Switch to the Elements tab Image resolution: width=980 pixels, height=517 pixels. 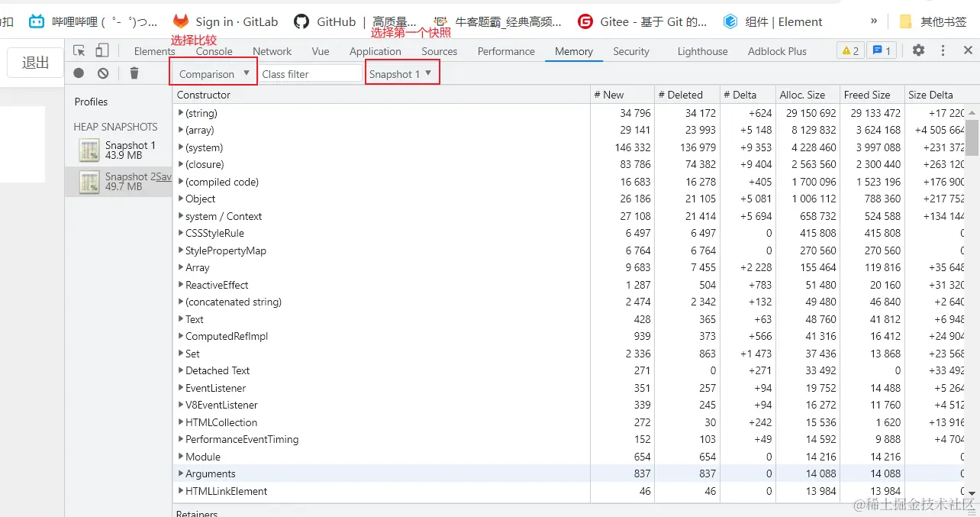(x=154, y=51)
